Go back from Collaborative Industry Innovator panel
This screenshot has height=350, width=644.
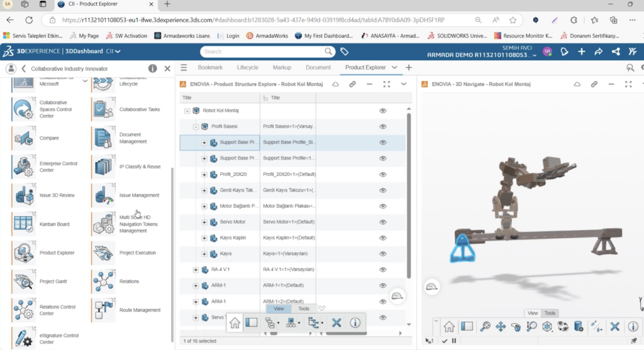23,68
